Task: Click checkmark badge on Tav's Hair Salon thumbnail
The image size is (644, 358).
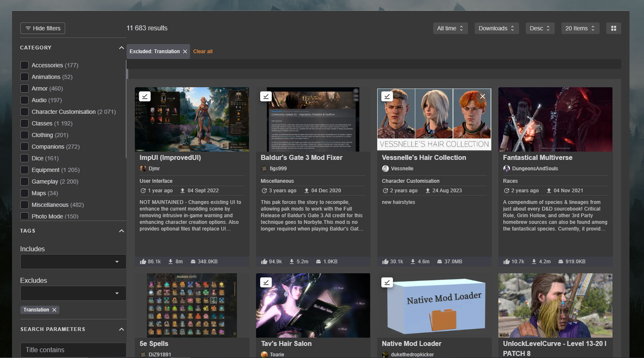Action: coord(266,282)
